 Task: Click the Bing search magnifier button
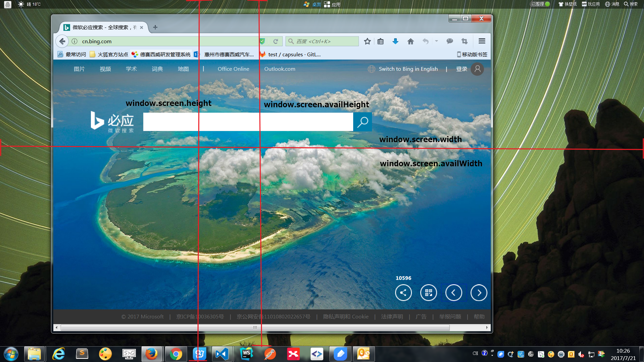tap(363, 122)
